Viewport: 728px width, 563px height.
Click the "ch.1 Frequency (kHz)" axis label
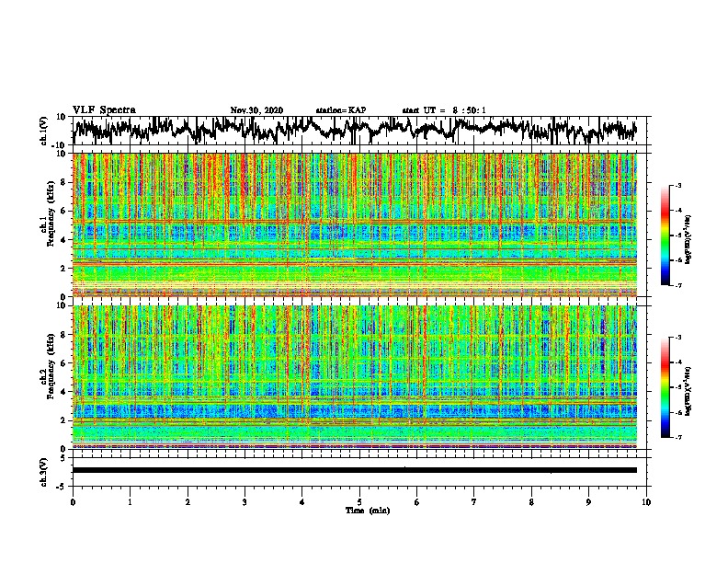47,214
